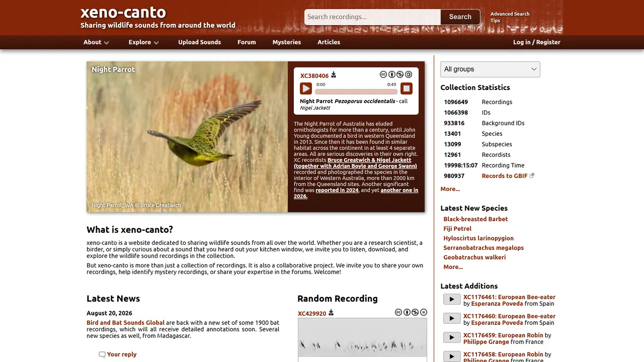Download the XC380406 recording via its icon

point(334,75)
